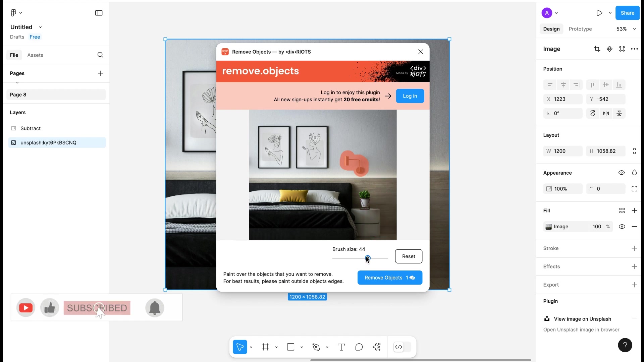Open View image on Unsplash

coord(582,319)
